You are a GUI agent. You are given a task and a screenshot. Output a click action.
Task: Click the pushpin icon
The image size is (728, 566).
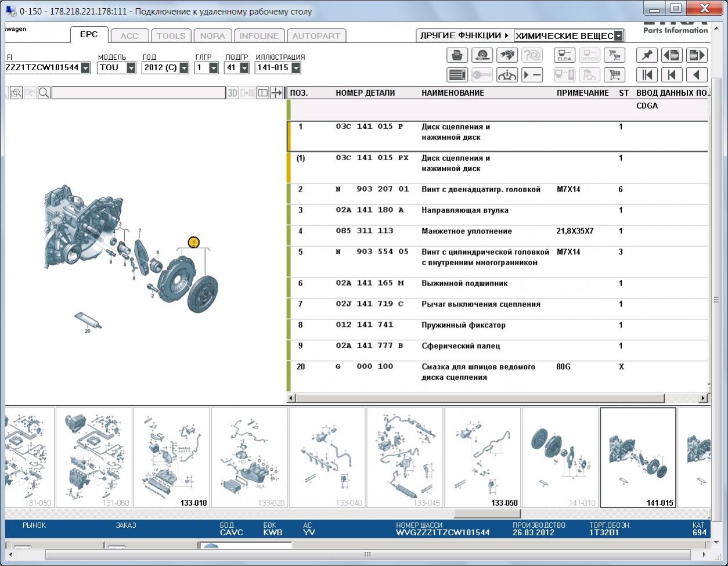tap(647, 55)
